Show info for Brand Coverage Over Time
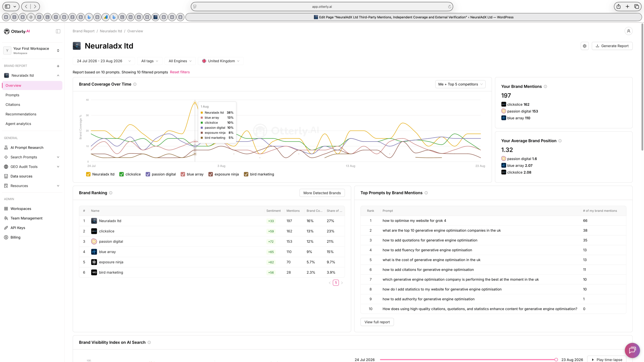644x362 pixels. 135,84
